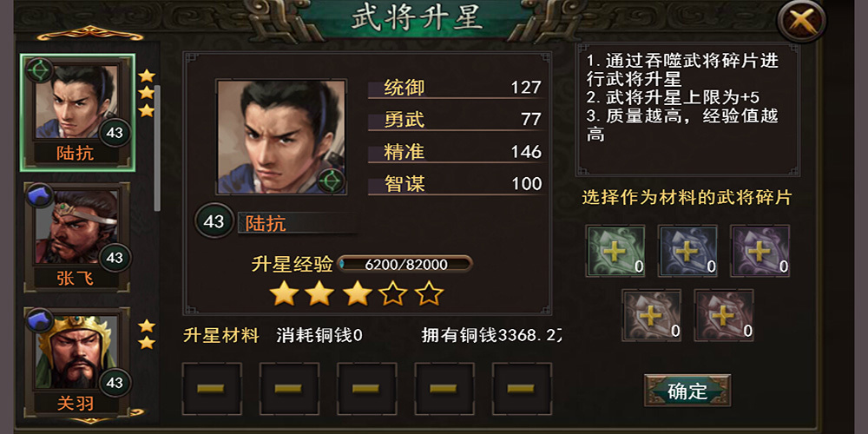
Task: Click first empty star-up material slot
Action: click(212, 389)
